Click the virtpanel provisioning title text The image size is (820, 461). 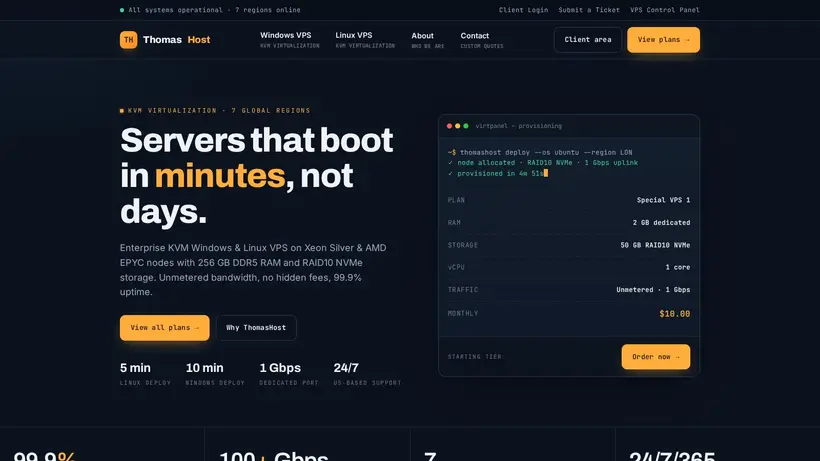click(x=519, y=126)
